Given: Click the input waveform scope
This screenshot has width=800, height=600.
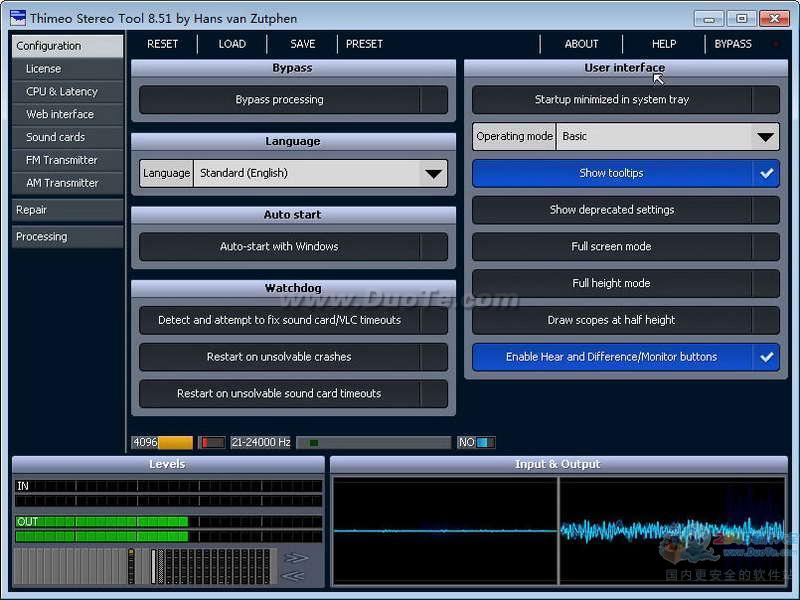Looking at the screenshot, I should click(445, 531).
